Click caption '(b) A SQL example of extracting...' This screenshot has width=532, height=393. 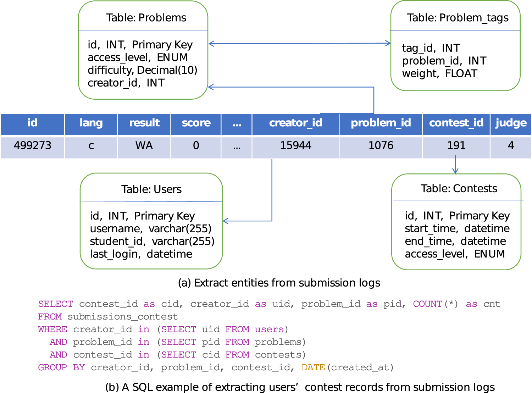pyautogui.click(x=300, y=387)
